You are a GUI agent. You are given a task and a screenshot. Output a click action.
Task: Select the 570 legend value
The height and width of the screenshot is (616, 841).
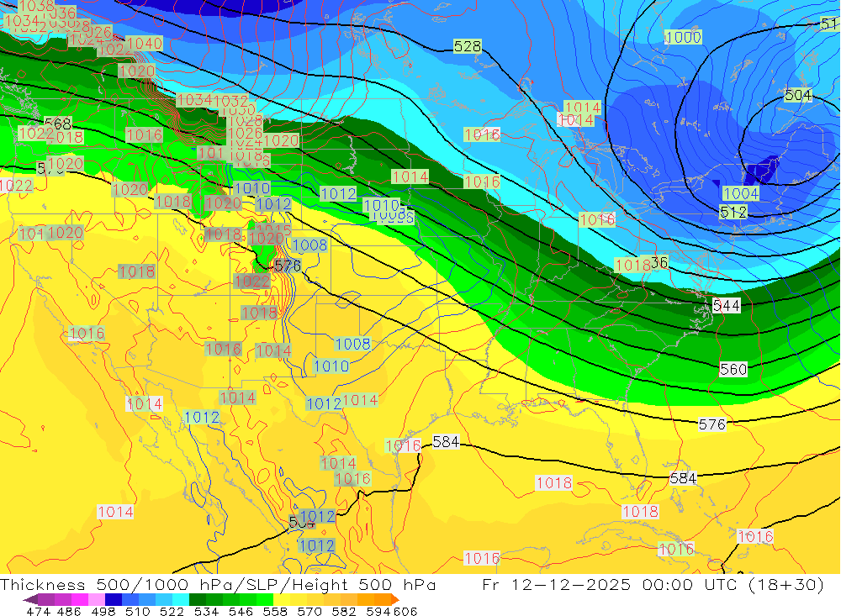coord(309,611)
